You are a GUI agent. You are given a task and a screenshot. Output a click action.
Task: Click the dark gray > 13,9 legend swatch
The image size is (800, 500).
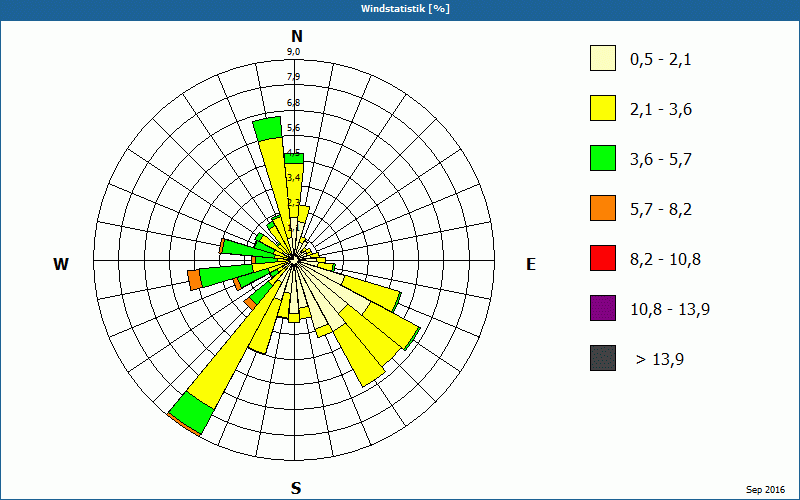pyautogui.click(x=603, y=358)
